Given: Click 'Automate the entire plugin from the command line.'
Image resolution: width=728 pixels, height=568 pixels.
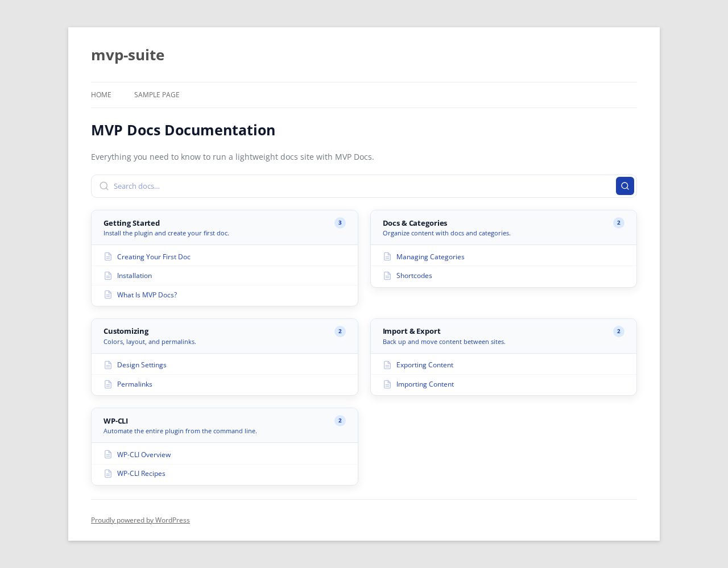Looking at the screenshot, I should tap(180, 431).
